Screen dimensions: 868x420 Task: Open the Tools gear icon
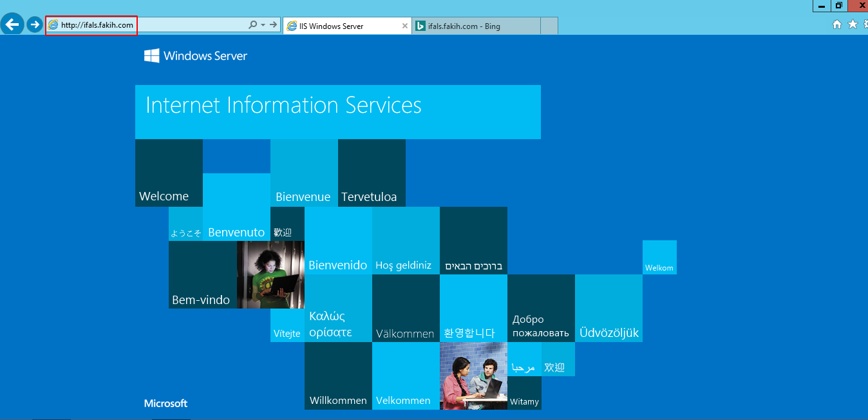point(865,24)
